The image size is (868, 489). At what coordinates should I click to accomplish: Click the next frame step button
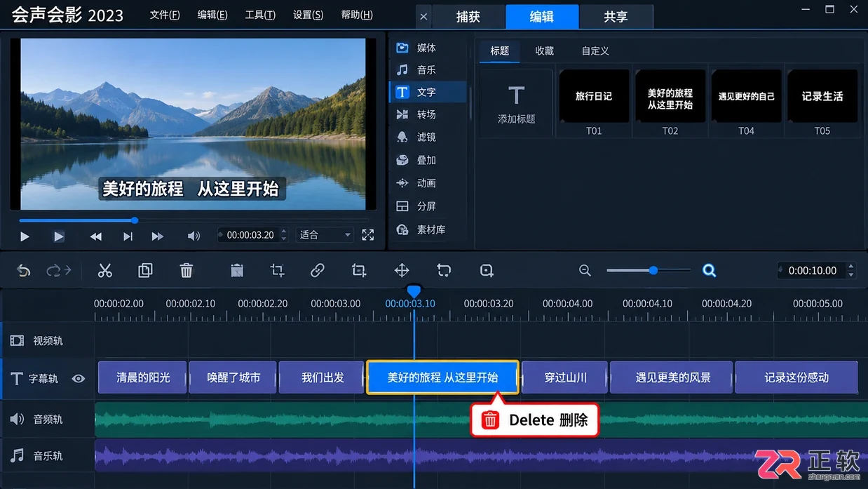pyautogui.click(x=128, y=236)
